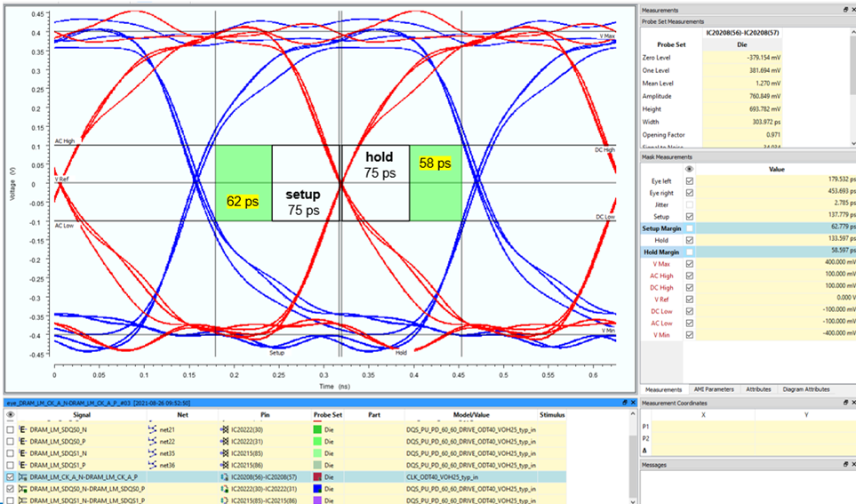Enable the DRAM_LM_SDQS0_N signal checkbox
The height and width of the screenshot is (504, 856).
[10, 429]
